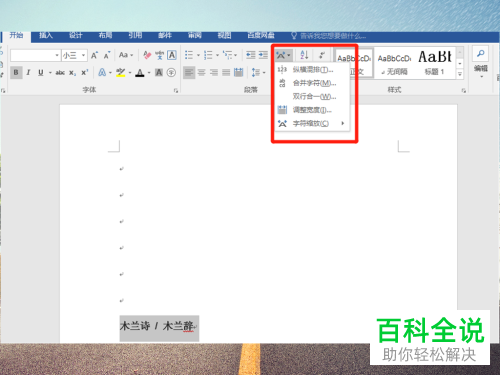The height and width of the screenshot is (375, 500).
Task: Choose 纵横混排 menu option
Action: (312, 70)
